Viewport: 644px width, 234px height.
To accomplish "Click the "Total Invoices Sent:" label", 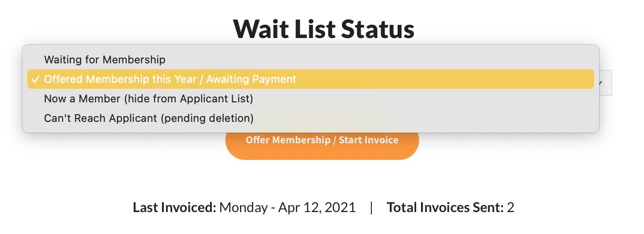I will tap(445, 208).
